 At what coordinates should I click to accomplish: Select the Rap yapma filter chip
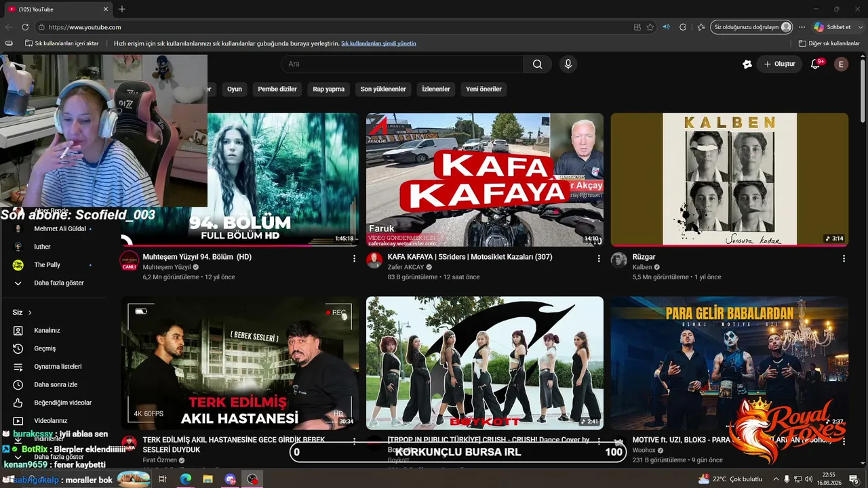click(x=329, y=89)
